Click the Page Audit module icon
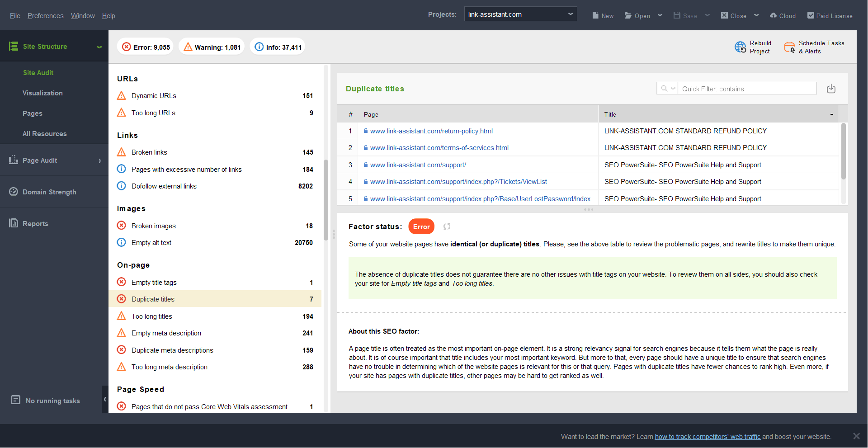The image size is (868, 448). [14, 160]
